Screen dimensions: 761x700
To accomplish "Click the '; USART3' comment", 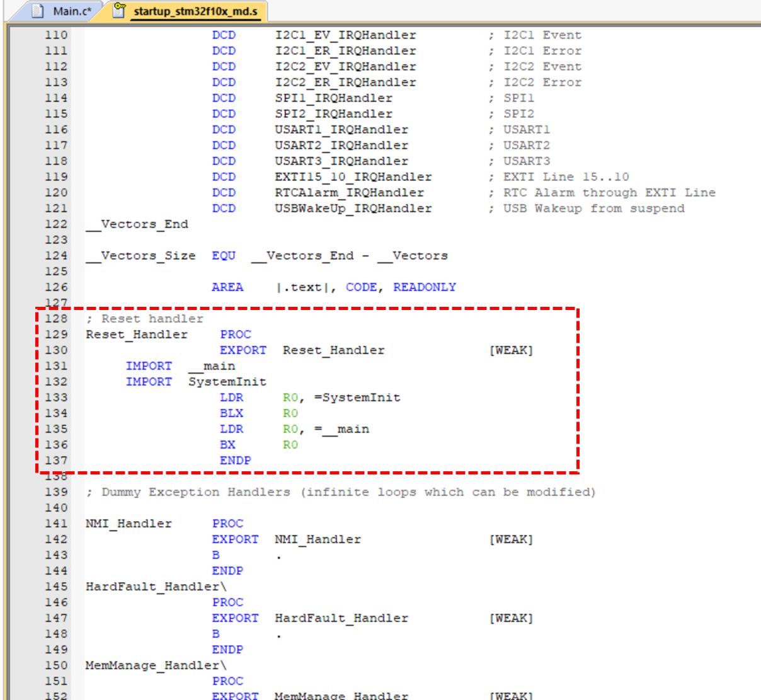I will coord(519,161).
